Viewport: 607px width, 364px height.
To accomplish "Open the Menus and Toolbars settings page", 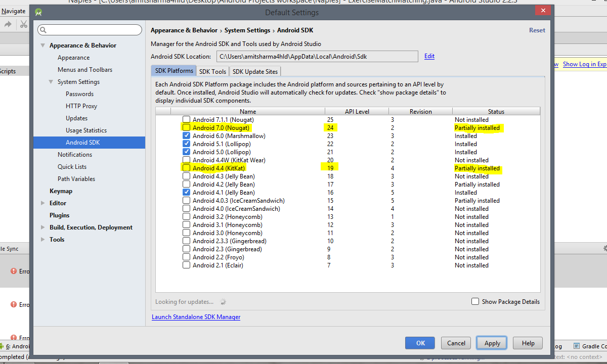I will (85, 70).
